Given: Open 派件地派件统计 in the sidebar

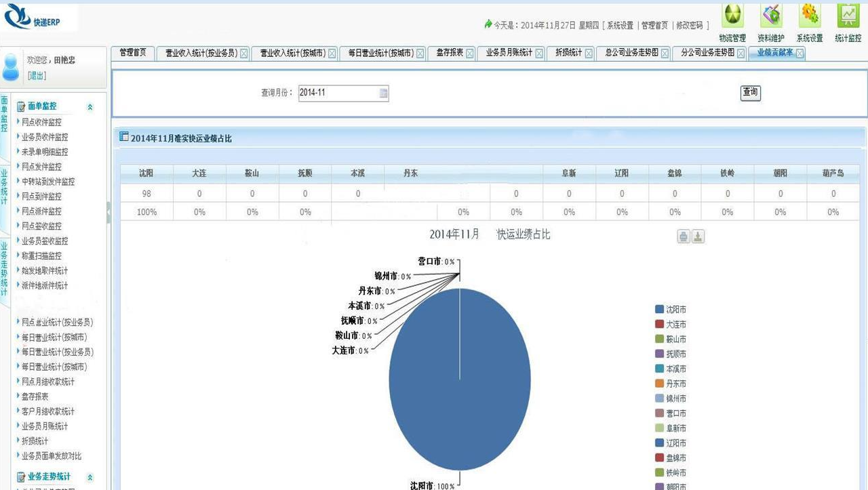Looking at the screenshot, I should [45, 286].
